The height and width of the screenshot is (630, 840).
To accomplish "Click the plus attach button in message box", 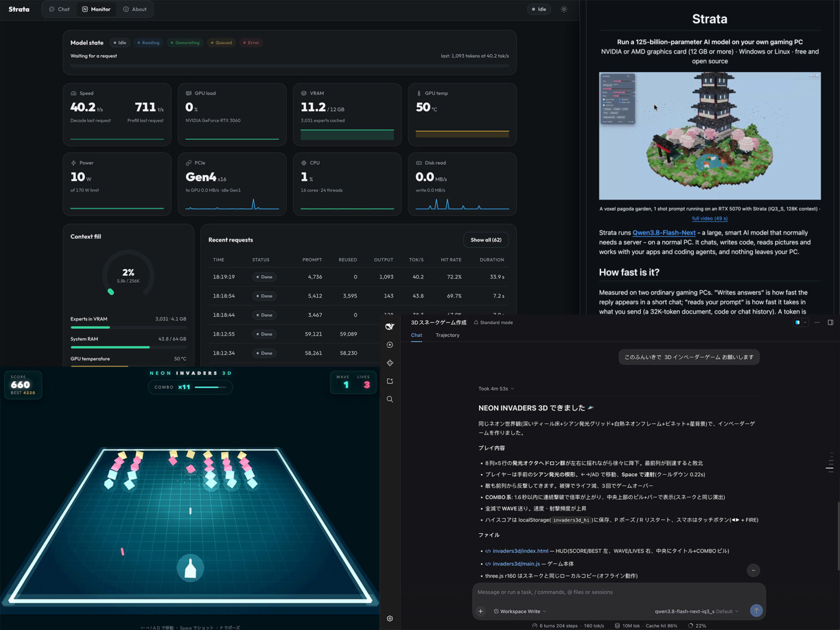I will click(x=481, y=611).
